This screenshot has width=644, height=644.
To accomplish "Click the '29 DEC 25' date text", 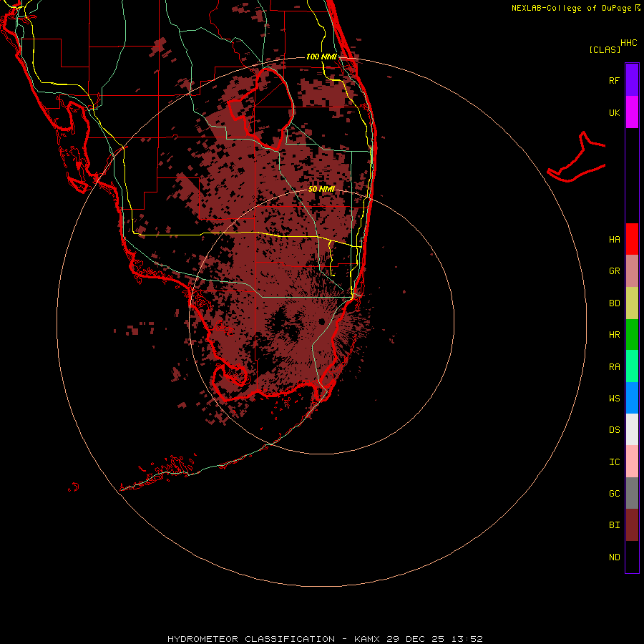I will 416,639.
